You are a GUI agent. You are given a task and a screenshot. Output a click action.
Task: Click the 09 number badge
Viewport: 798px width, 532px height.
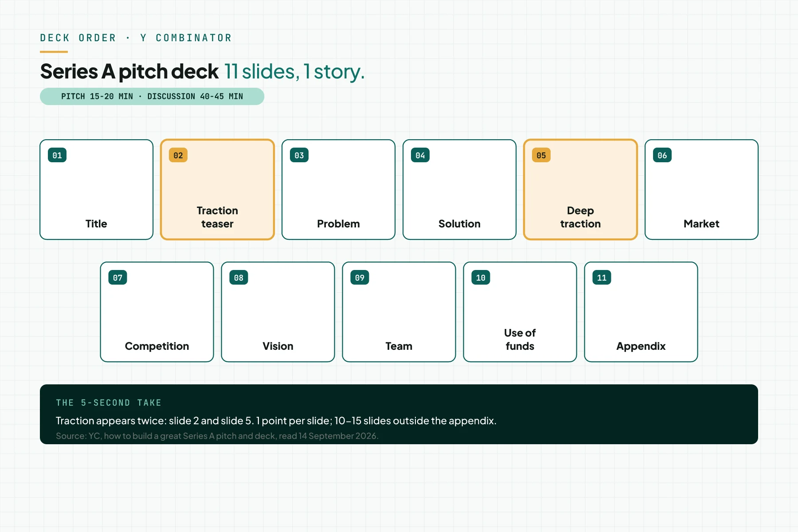[x=360, y=278]
